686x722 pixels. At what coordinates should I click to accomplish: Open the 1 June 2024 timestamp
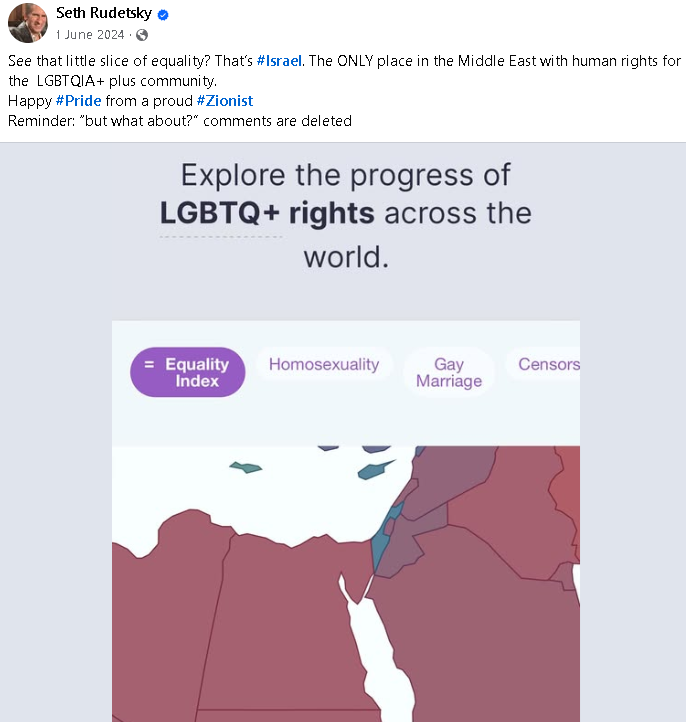pos(90,35)
